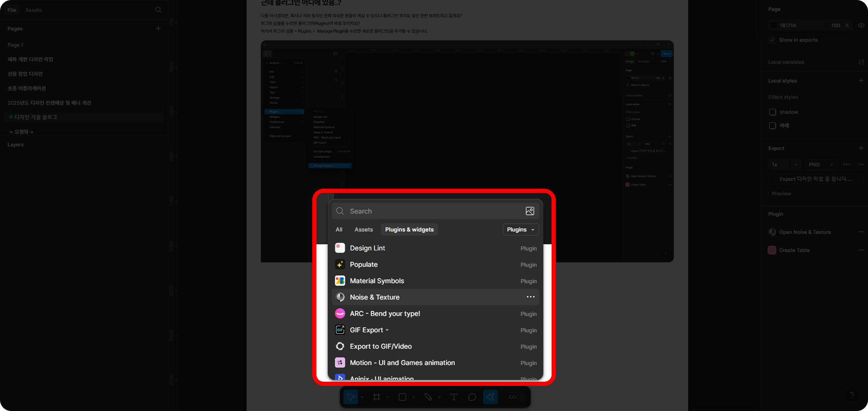The width and height of the screenshot is (868, 411).
Task: Remove the Create Table relaunch button
Action: [x=861, y=250]
